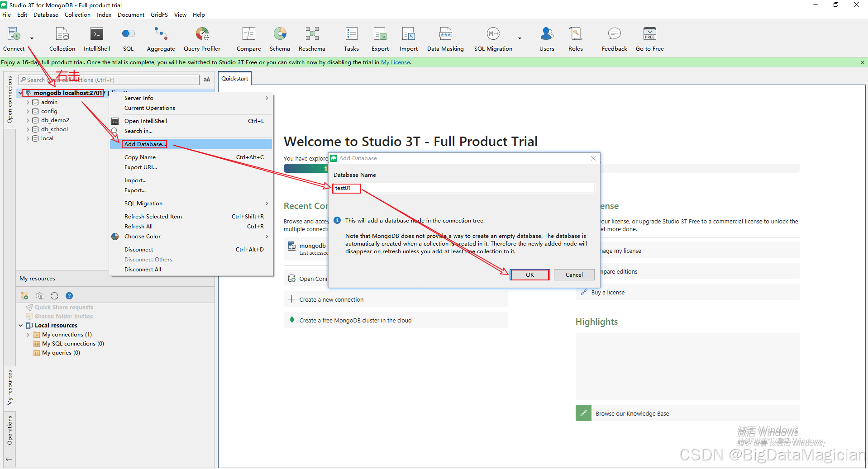The width and height of the screenshot is (868, 469).
Task: Open the Schema explorer icon
Action: [x=280, y=39]
